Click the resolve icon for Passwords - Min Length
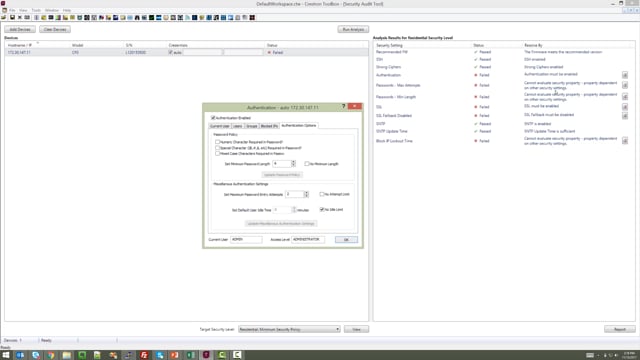The width and height of the screenshot is (640, 360). coord(624,97)
